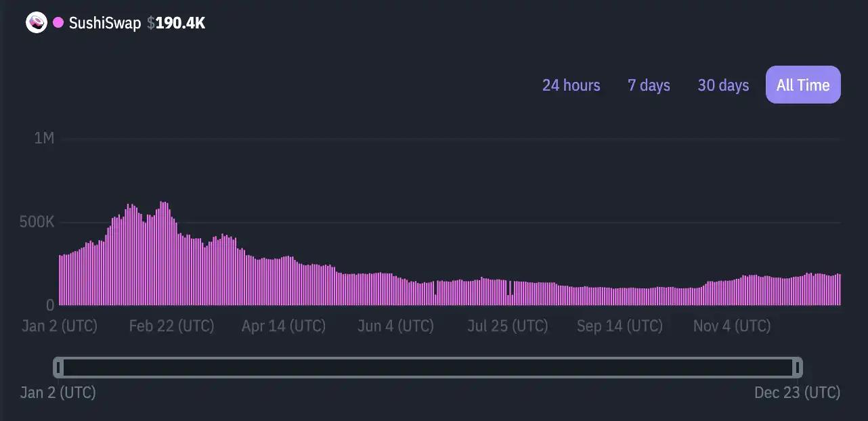Click the first bar at Jan 2
The height and width of the screenshot is (421, 868).
tap(60, 278)
